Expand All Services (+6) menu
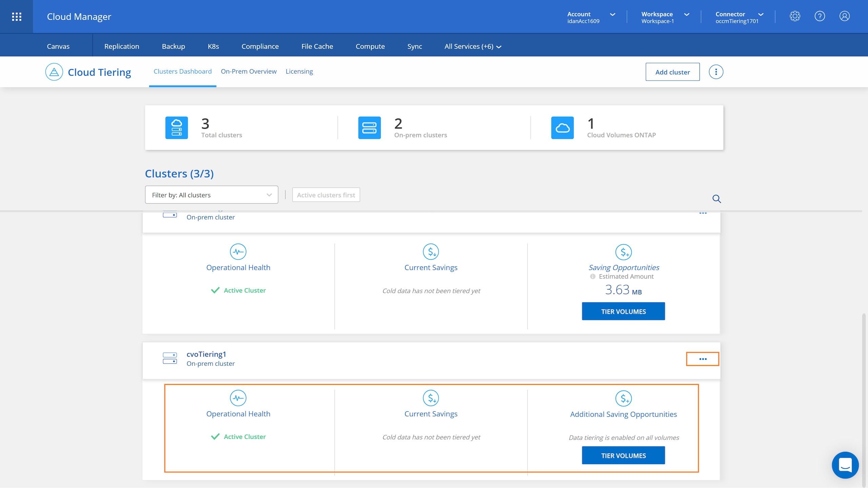Image resolution: width=868 pixels, height=488 pixels. (x=473, y=46)
